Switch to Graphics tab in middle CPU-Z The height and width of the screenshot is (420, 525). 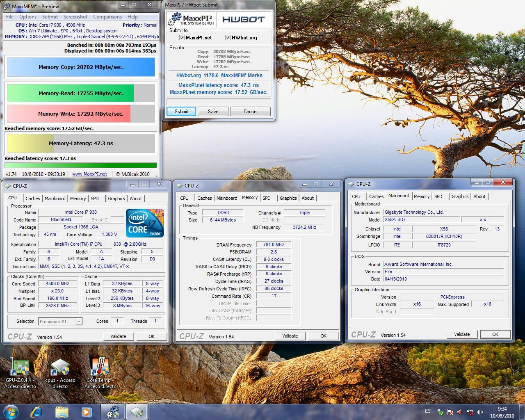pyautogui.click(x=288, y=198)
